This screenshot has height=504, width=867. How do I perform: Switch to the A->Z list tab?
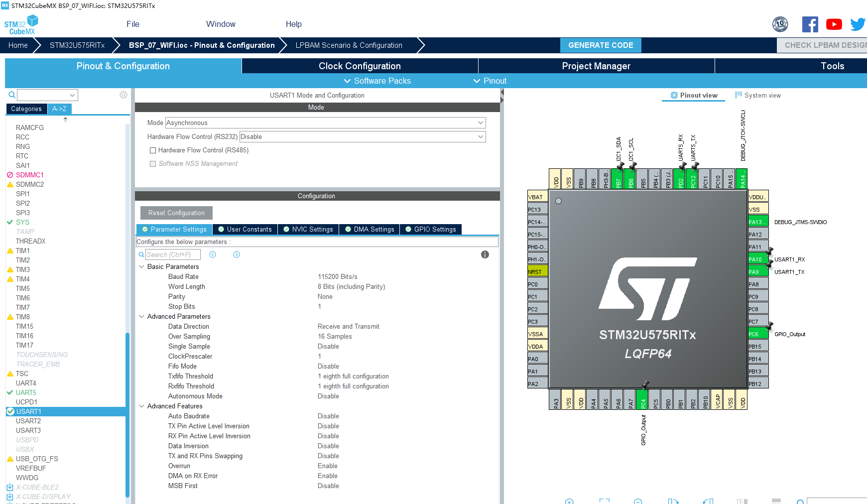59,109
